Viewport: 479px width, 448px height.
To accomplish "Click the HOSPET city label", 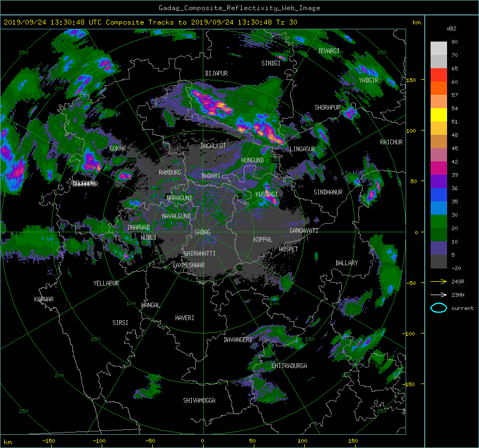I will tap(288, 249).
